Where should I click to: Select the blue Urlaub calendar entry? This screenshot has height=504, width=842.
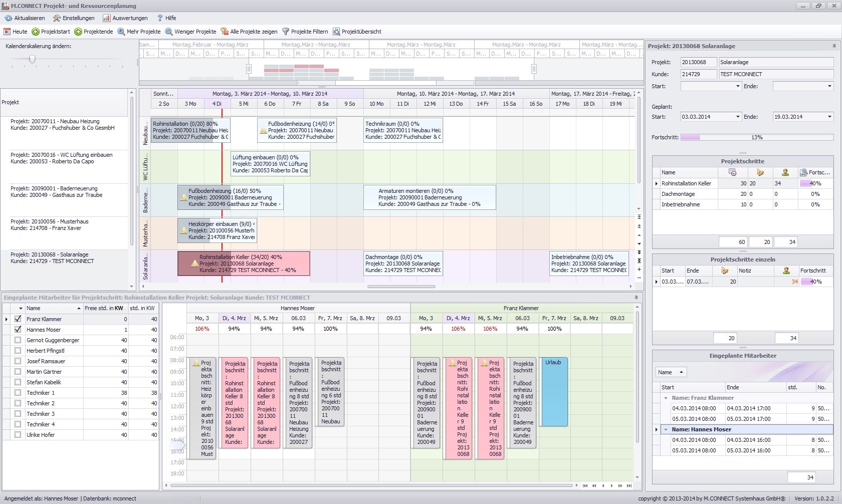tap(553, 392)
